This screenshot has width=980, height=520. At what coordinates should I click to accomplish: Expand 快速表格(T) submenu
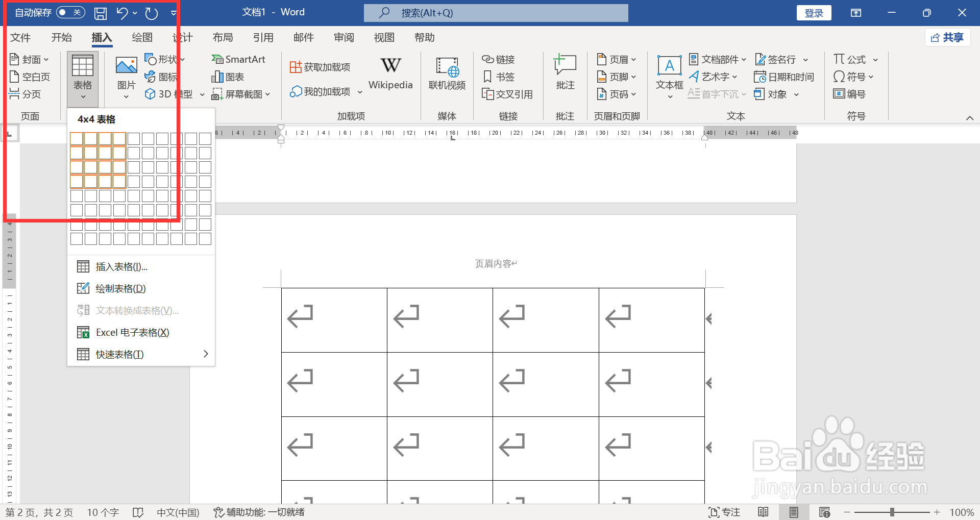tap(141, 354)
